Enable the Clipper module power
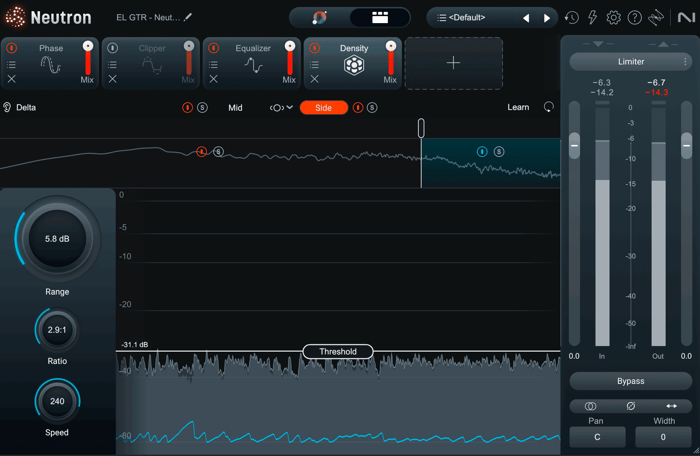This screenshot has height=456, width=700. pyautogui.click(x=112, y=48)
